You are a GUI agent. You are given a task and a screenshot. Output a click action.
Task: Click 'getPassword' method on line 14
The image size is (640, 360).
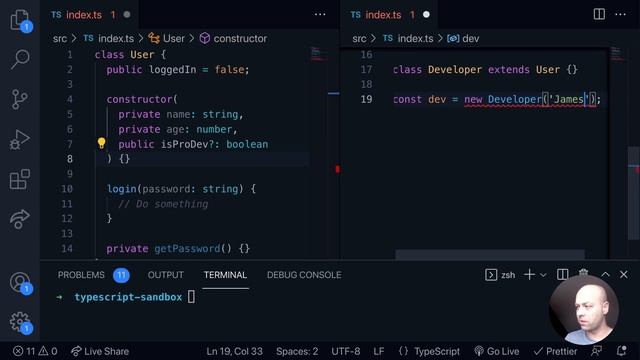point(187,248)
